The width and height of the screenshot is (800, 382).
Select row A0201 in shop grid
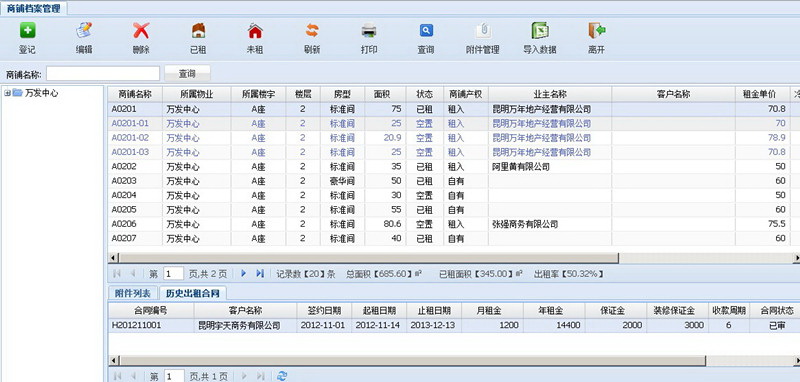coord(454,109)
